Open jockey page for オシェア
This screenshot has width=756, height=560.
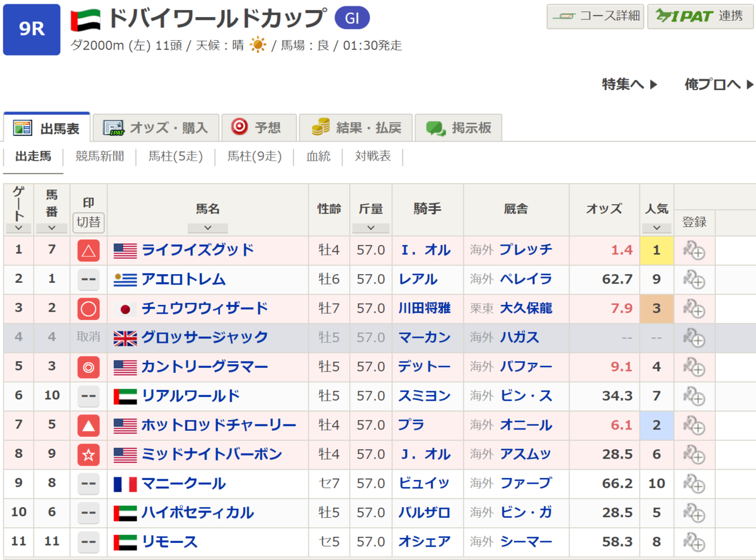[x=425, y=542]
